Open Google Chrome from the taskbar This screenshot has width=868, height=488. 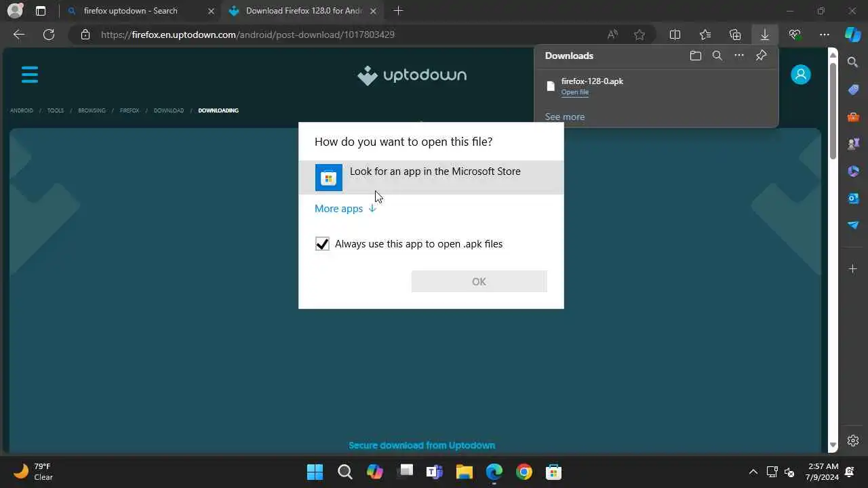click(524, 472)
